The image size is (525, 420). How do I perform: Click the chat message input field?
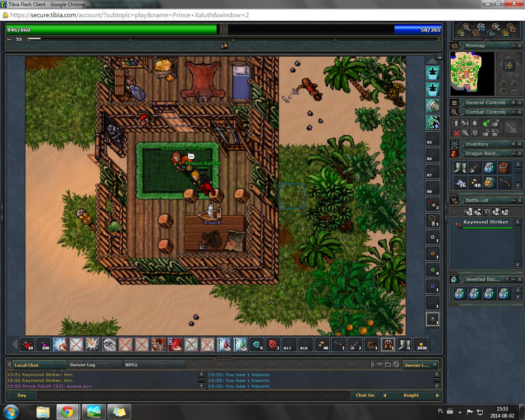point(193,395)
